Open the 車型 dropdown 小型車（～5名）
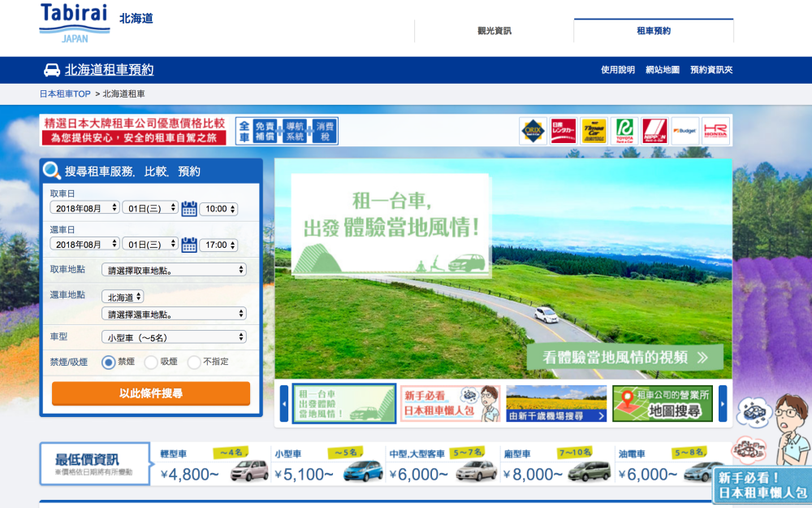 174,337
